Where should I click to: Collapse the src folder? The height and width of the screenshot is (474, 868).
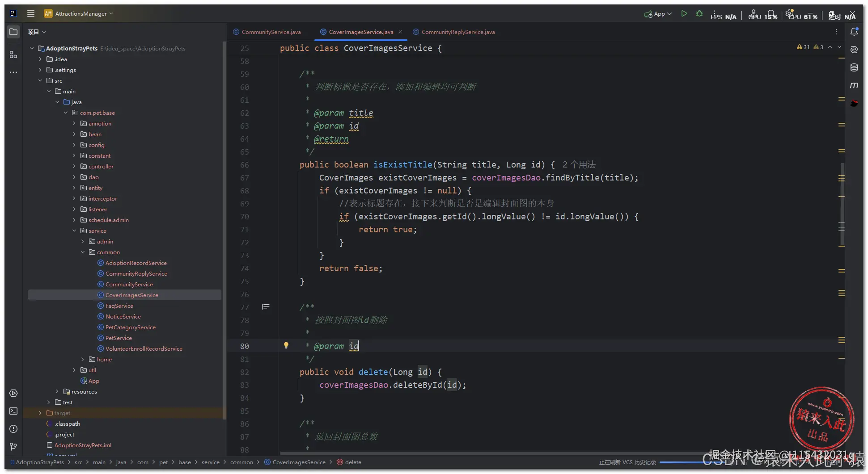pos(40,80)
